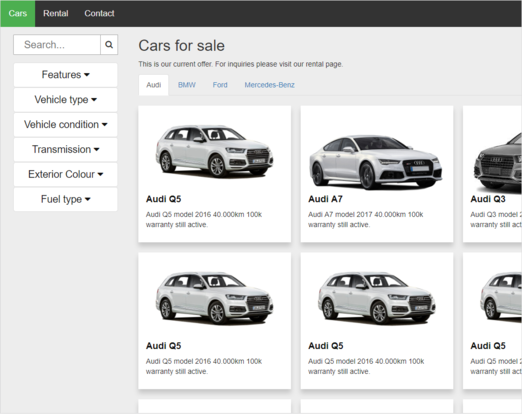Switch to the BMW tab

[187, 85]
